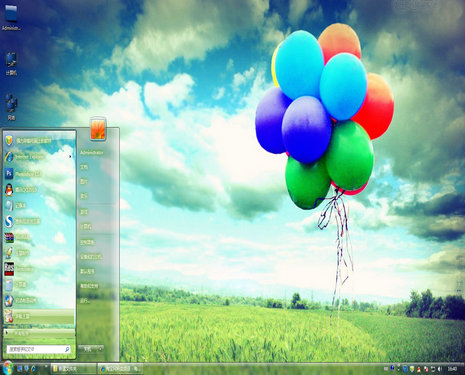Open the Run... command entry
The image size is (465, 375).
tap(85, 301)
